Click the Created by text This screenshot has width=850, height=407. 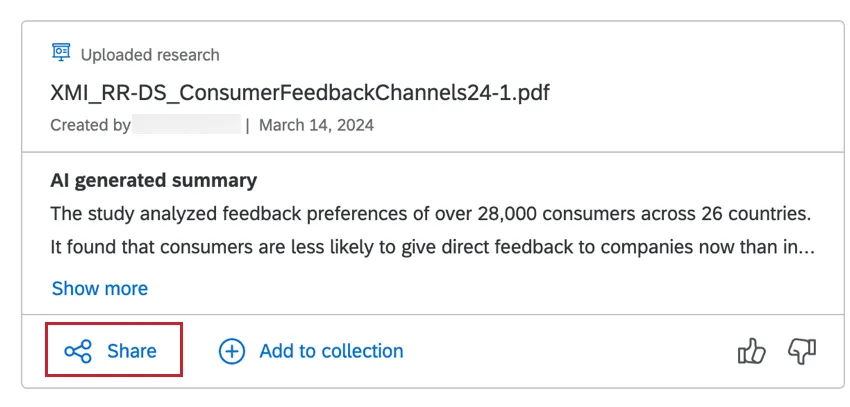click(x=90, y=125)
